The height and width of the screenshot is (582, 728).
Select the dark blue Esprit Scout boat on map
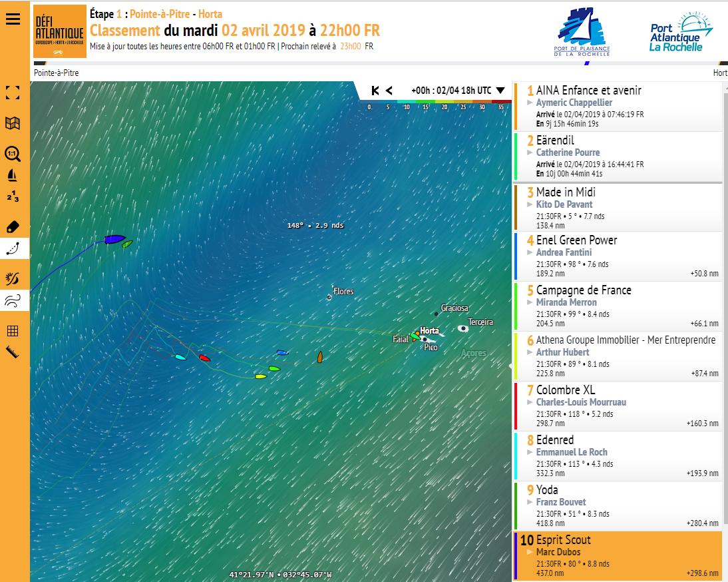pos(114,239)
